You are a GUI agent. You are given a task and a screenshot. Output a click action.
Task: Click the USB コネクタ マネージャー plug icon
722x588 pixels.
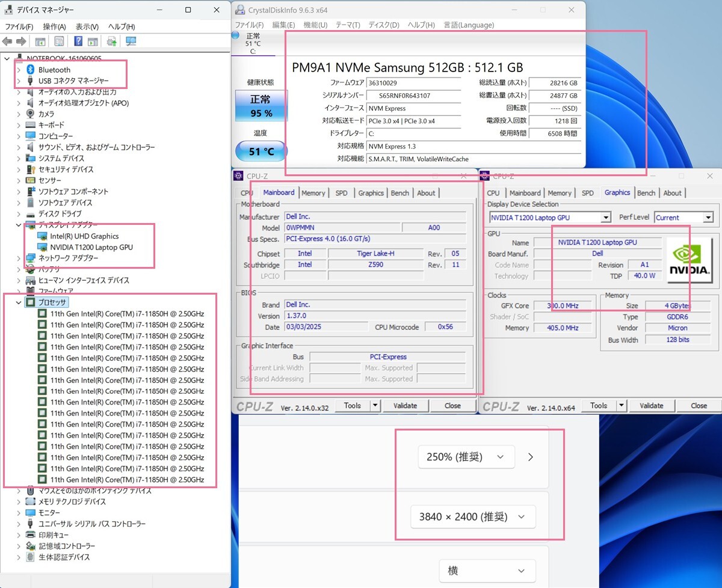coord(31,81)
